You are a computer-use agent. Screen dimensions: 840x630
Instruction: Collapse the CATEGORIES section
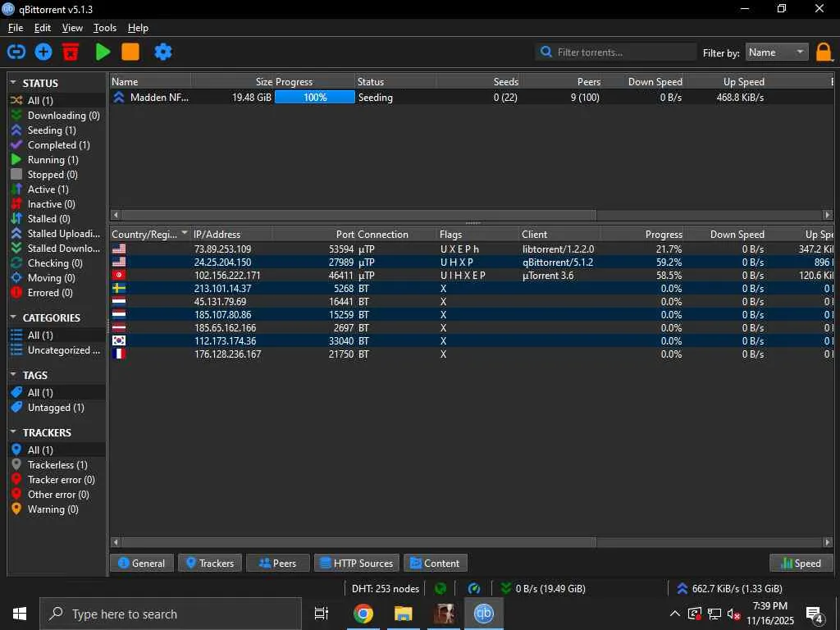[13, 317]
